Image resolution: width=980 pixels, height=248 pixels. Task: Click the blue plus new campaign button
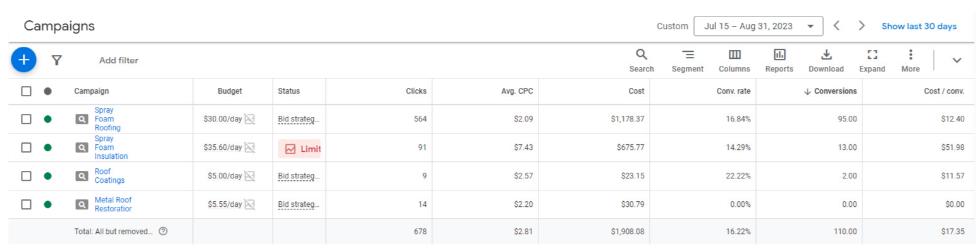[x=23, y=60]
